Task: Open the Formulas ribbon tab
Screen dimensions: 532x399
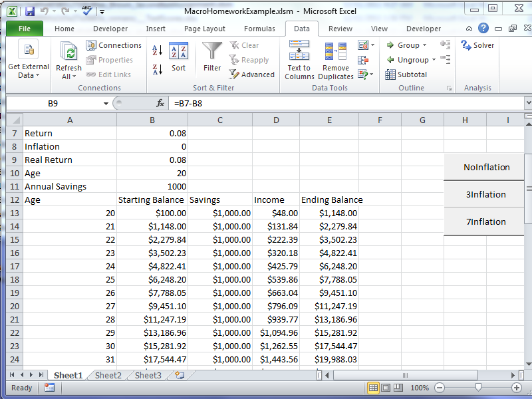Action: point(259,29)
